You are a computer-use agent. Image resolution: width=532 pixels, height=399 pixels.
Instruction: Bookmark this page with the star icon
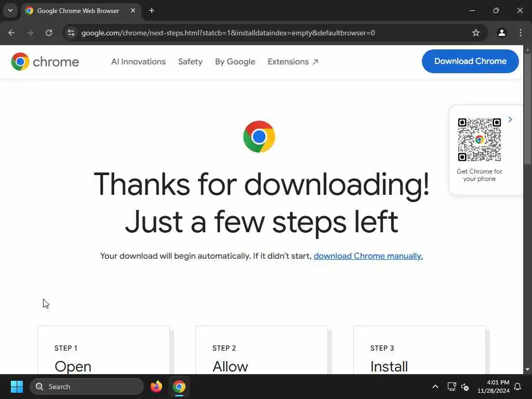pos(476,33)
